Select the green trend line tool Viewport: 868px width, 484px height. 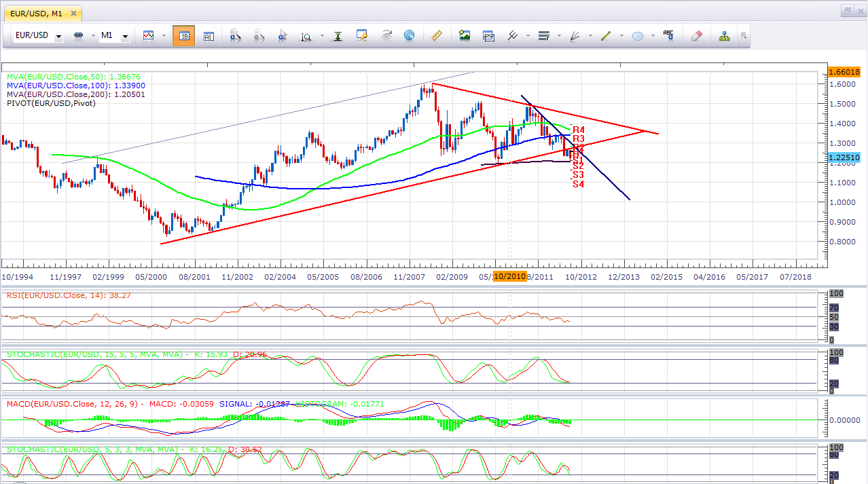coord(606,36)
